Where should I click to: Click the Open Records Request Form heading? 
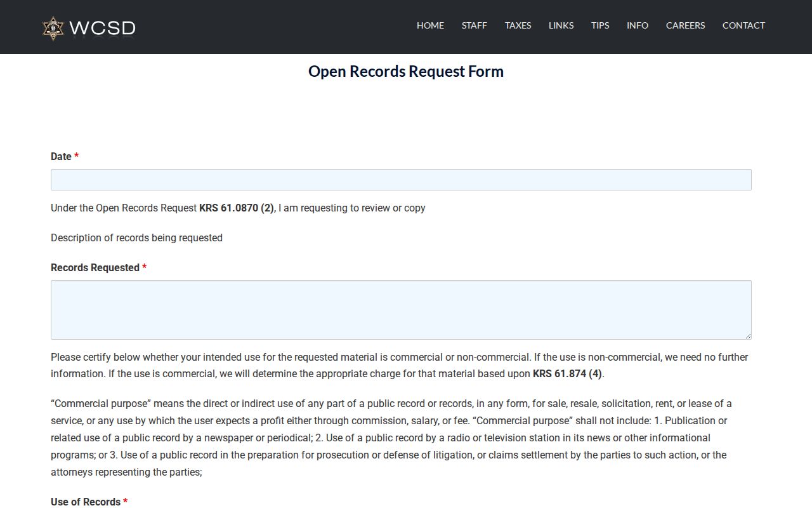[x=406, y=71]
